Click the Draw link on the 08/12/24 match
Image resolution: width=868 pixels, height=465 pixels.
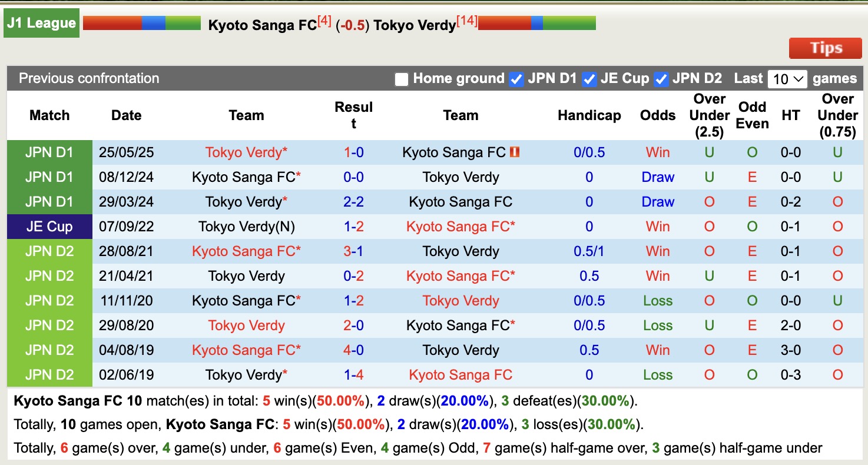(x=657, y=177)
